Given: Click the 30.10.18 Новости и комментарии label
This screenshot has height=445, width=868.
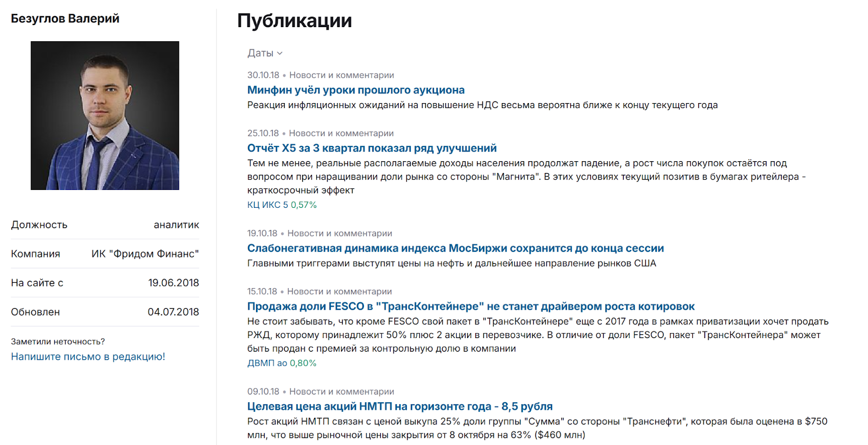Looking at the screenshot, I should 321,75.
